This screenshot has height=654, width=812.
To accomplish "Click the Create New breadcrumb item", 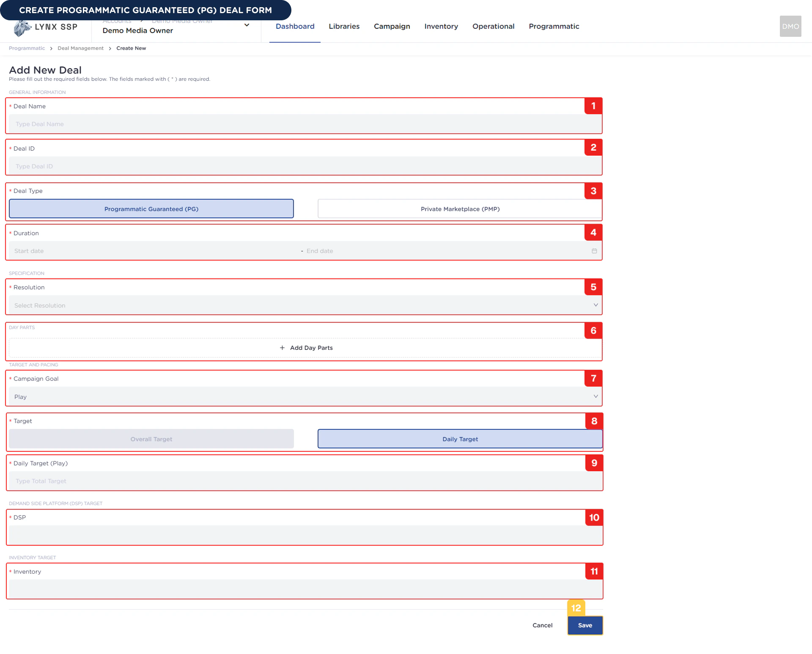I will pos(131,48).
